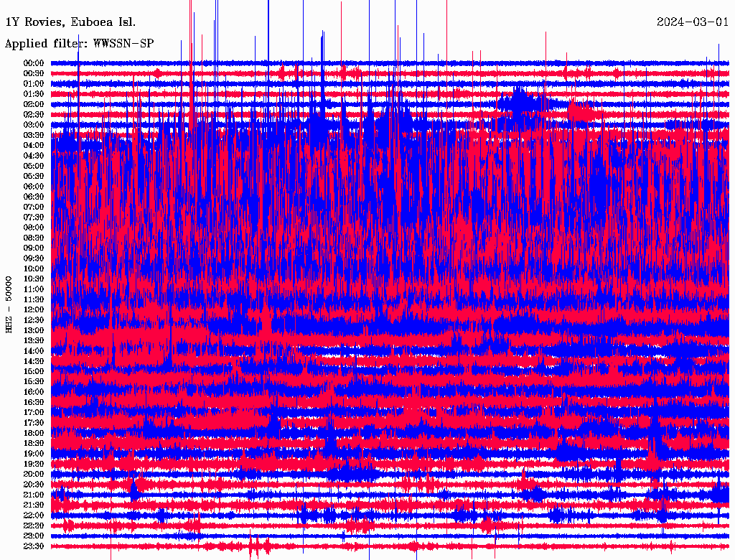Viewport: 735px width, 560px height.
Task: Click the 13:30 time row label
Action: coord(34,340)
